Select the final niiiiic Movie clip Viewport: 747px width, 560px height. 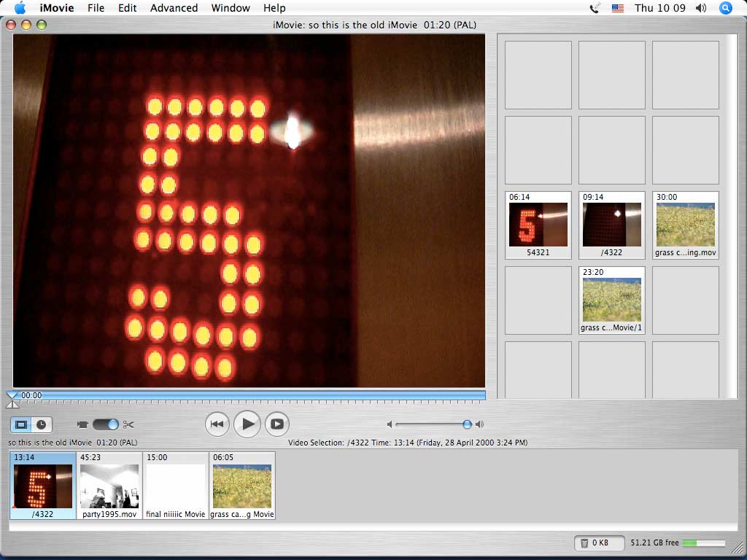pyautogui.click(x=175, y=486)
